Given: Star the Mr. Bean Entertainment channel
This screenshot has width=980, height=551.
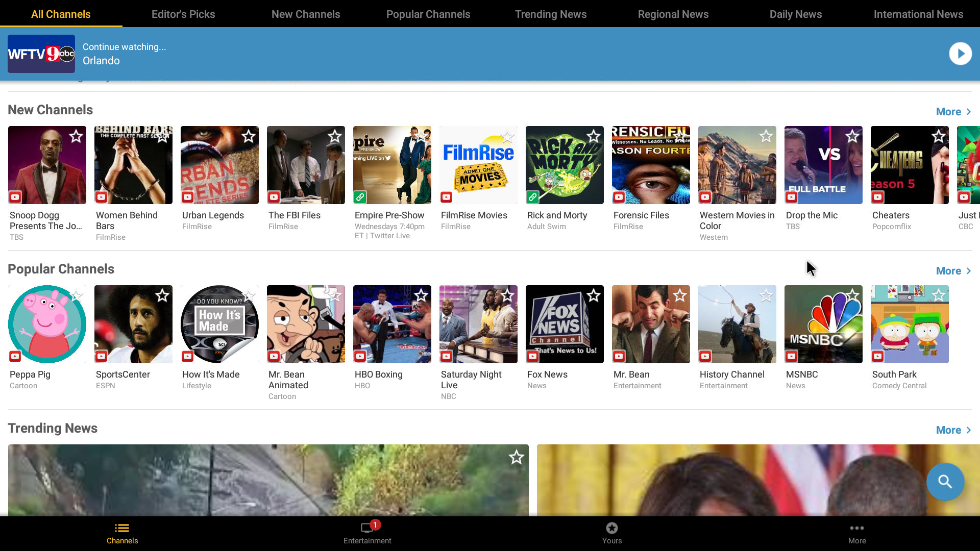Looking at the screenshot, I should point(680,295).
